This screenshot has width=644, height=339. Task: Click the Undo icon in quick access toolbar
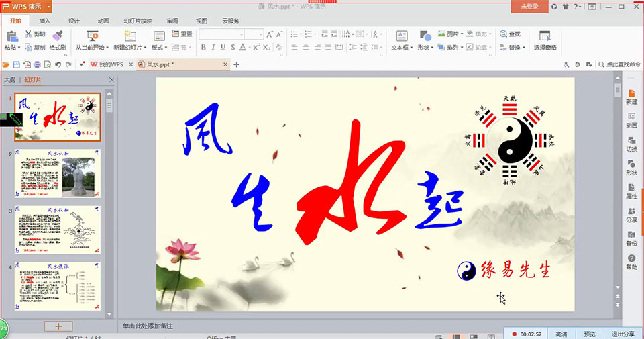(x=58, y=64)
